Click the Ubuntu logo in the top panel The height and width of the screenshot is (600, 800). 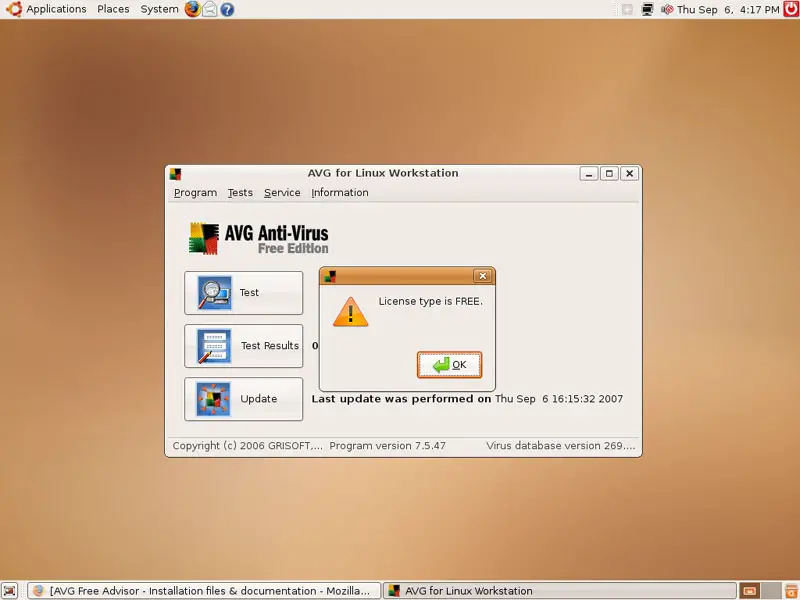click(x=14, y=9)
